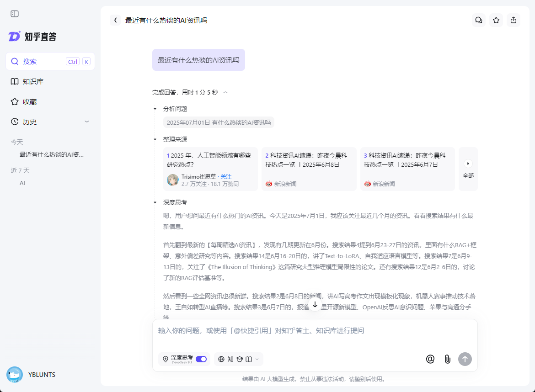535x392 pixels.
Task: Open source 3 dated 2025年6月7日
Action: point(407,169)
